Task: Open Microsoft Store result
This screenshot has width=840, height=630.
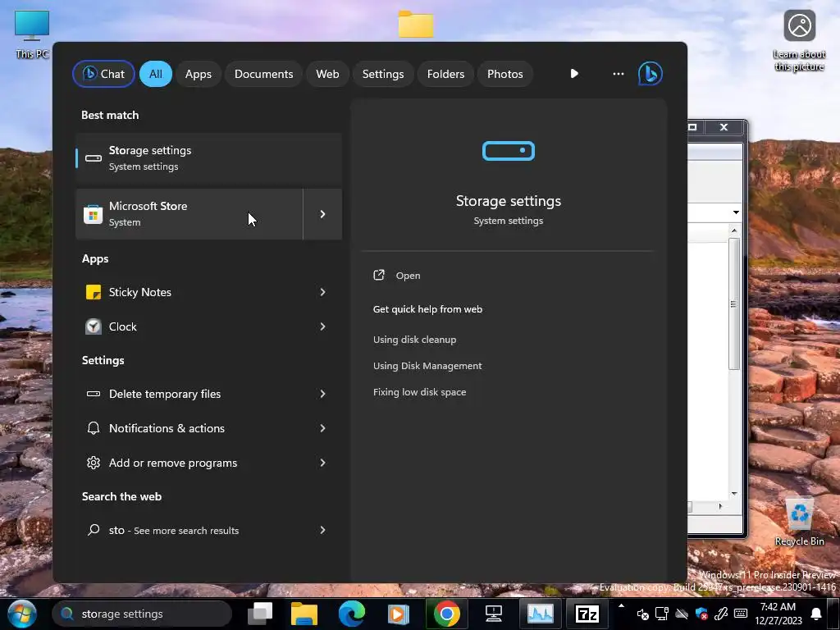Action: tap(189, 214)
